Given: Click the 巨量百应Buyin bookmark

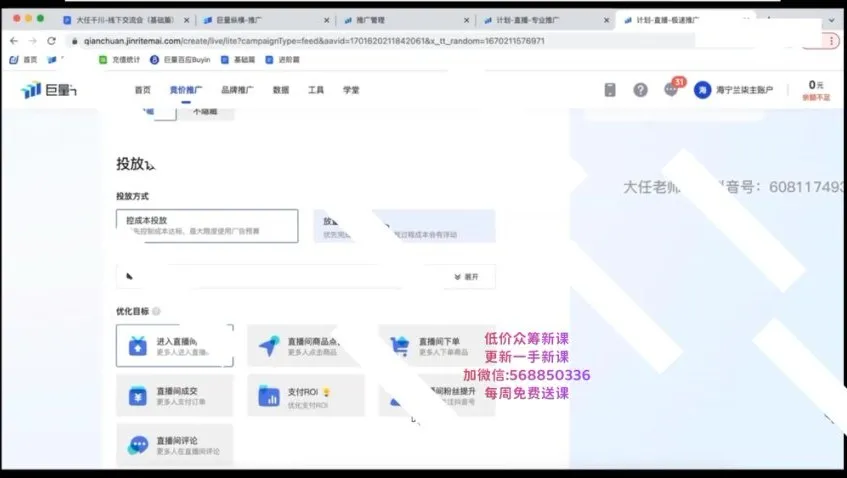Looking at the screenshot, I should tap(180, 60).
